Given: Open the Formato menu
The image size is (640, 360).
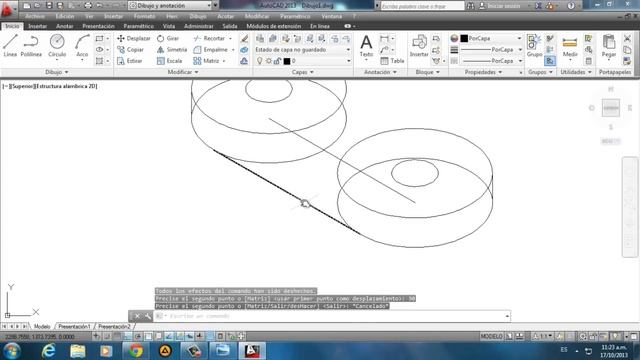Looking at the screenshot, I should (x=144, y=16).
